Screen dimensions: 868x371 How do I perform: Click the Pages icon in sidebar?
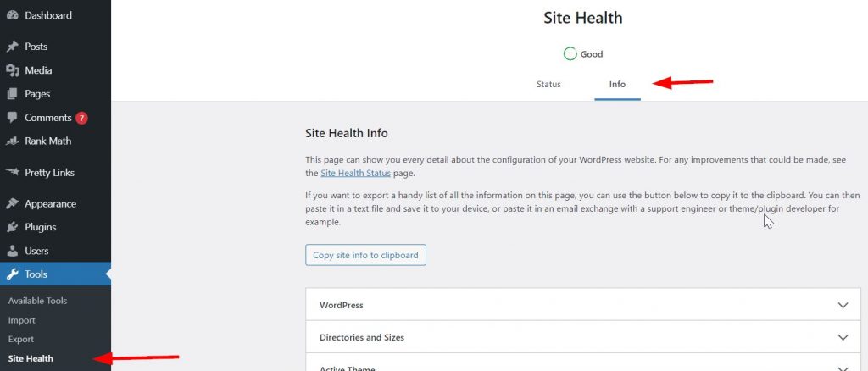click(x=12, y=94)
